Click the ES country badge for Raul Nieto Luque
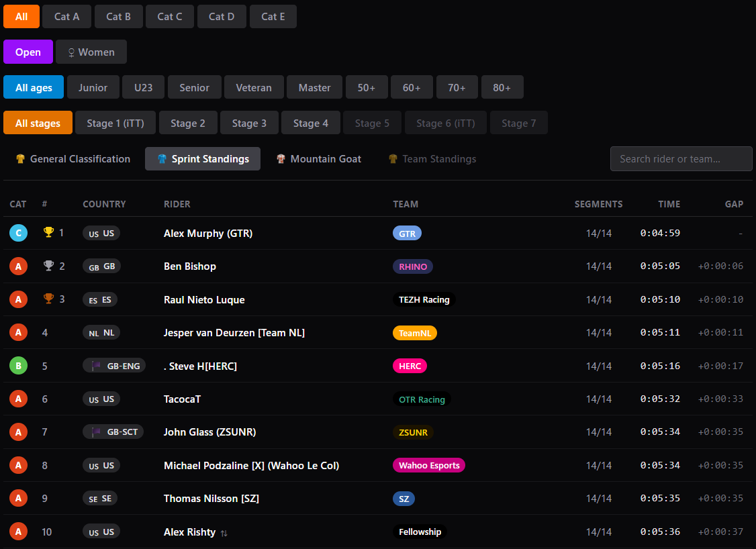 100,299
